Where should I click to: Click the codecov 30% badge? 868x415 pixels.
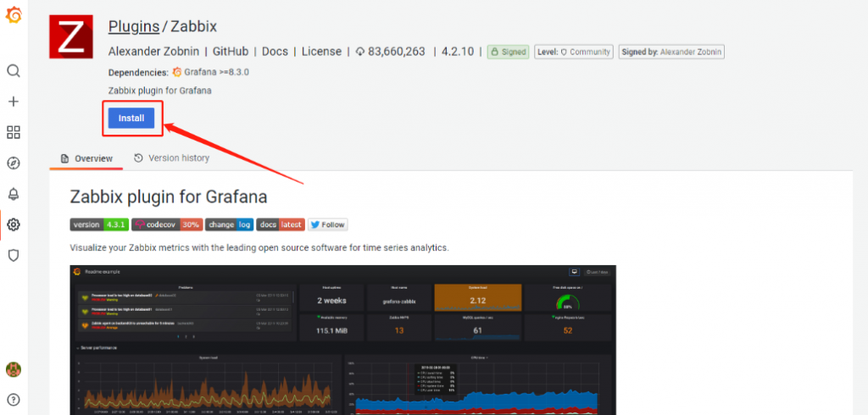(x=167, y=224)
